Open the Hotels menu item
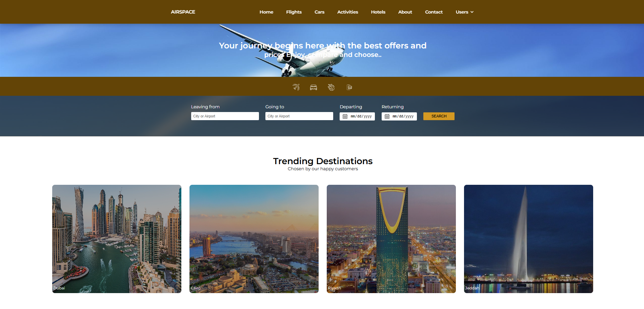 coord(378,12)
